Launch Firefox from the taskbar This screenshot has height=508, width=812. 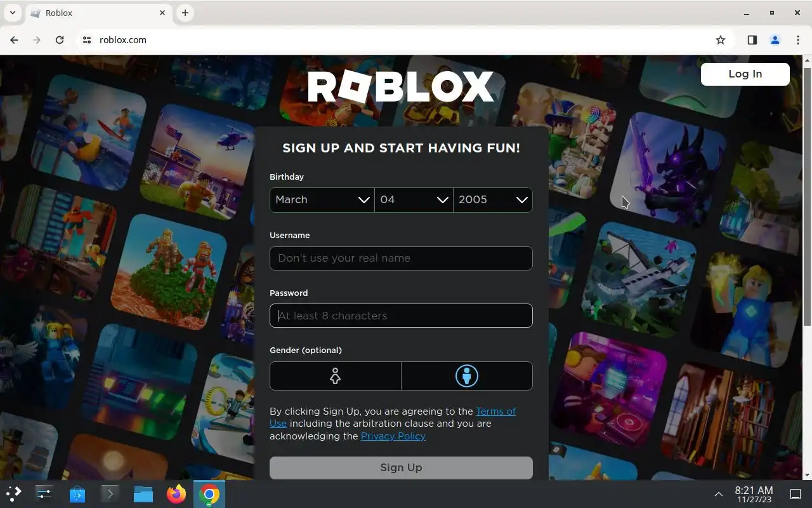[176, 493]
